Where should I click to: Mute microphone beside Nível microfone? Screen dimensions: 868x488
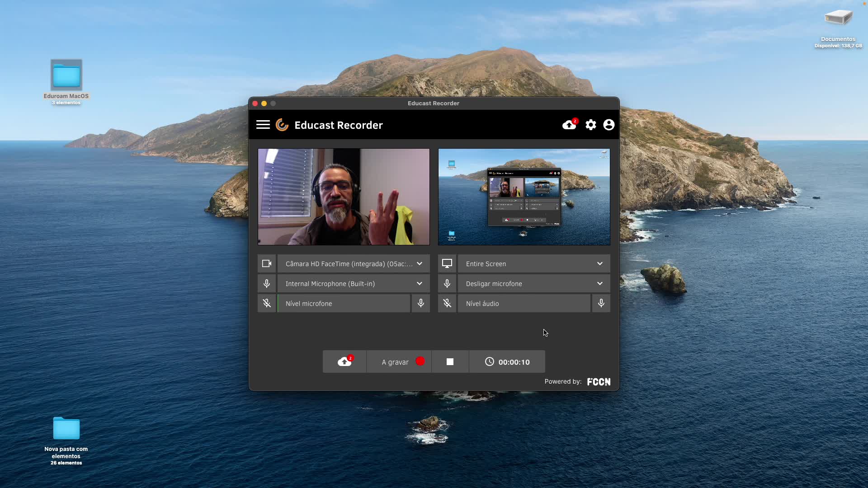click(267, 303)
